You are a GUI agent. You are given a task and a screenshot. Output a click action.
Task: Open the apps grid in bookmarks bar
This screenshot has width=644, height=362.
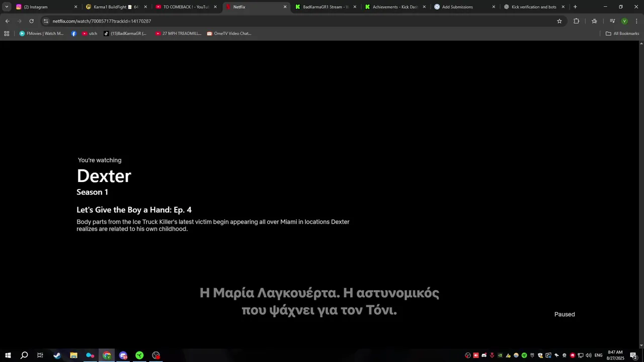pos(7,34)
